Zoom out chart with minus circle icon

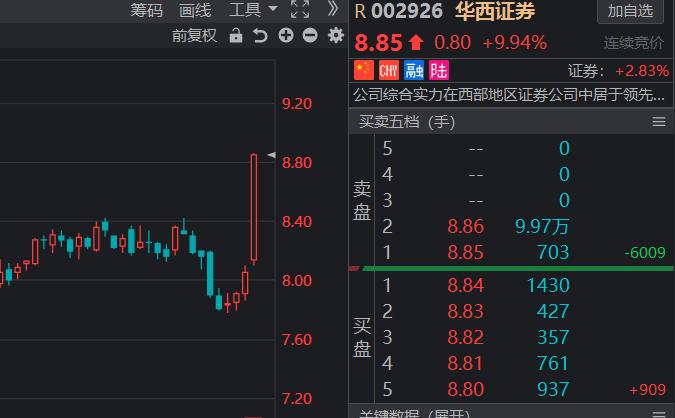[x=310, y=35]
